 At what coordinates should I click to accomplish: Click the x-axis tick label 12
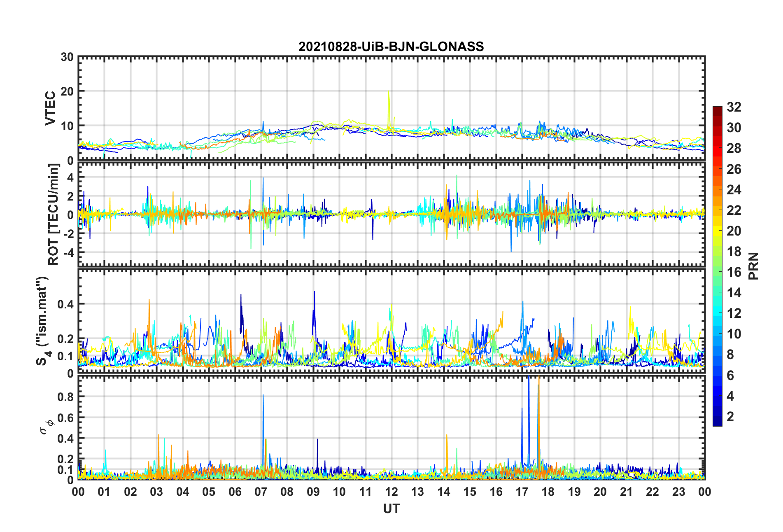tap(391, 492)
